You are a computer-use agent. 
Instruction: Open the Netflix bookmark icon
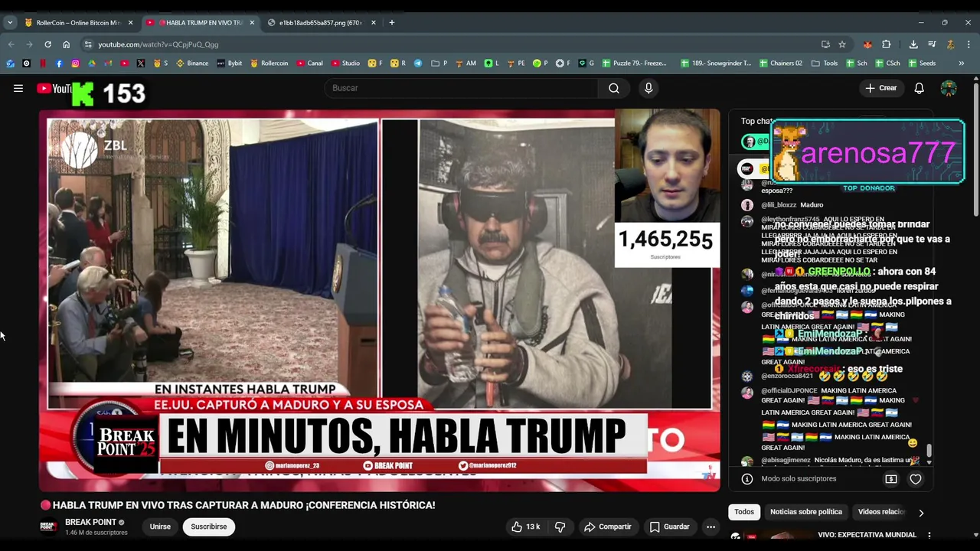pyautogui.click(x=43, y=64)
